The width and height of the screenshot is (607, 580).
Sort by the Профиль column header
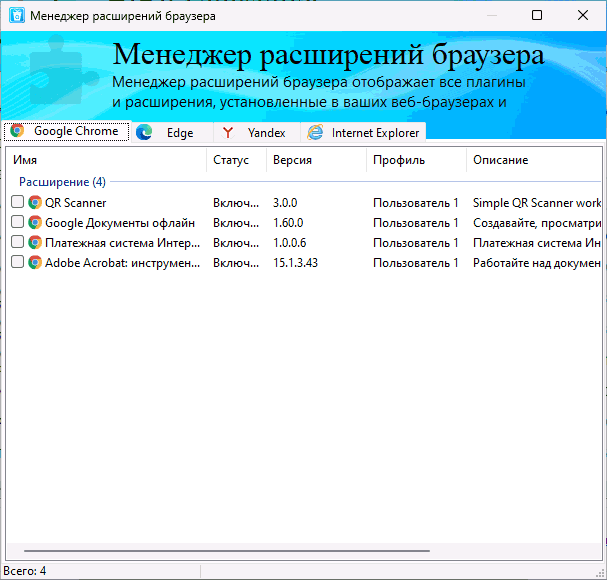click(x=416, y=160)
